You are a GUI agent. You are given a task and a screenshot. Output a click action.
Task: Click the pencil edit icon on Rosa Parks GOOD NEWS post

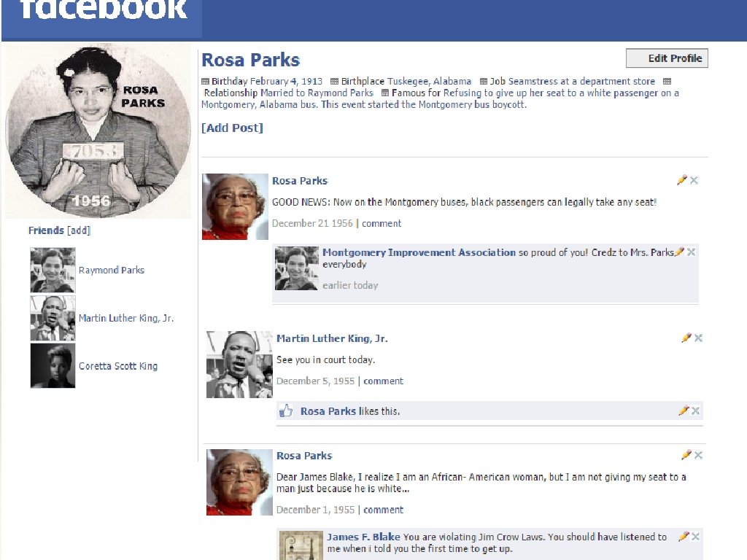point(682,180)
